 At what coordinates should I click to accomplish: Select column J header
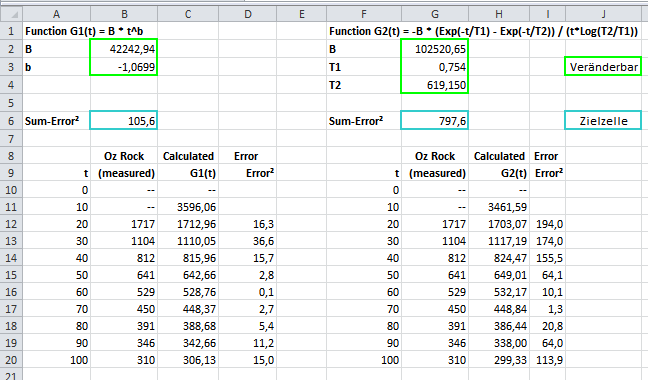pyautogui.click(x=603, y=14)
